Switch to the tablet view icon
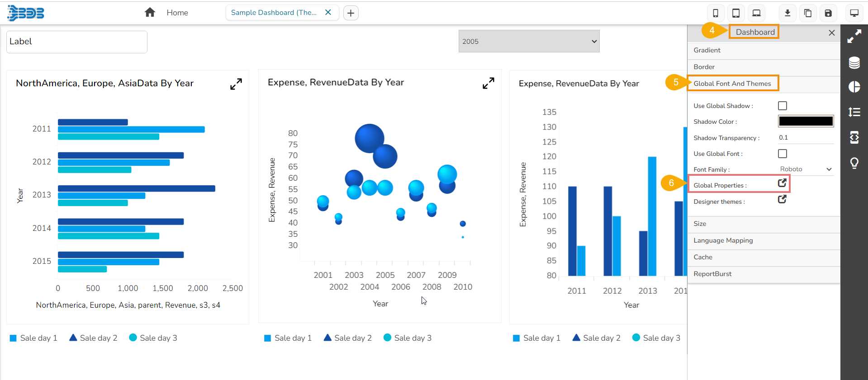 [736, 13]
